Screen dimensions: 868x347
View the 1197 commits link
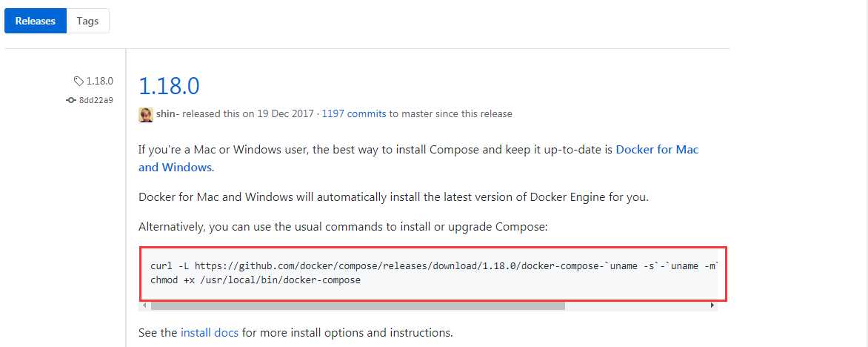(x=354, y=114)
